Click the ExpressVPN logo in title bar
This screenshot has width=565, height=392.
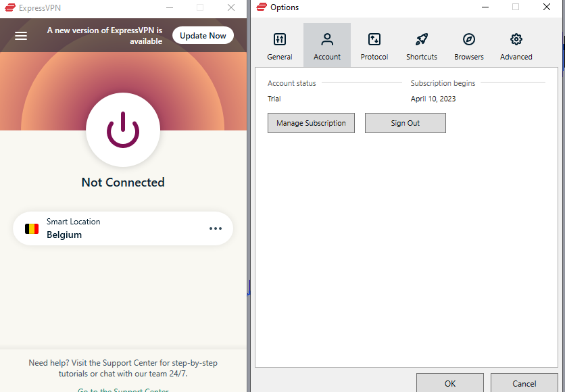10,7
